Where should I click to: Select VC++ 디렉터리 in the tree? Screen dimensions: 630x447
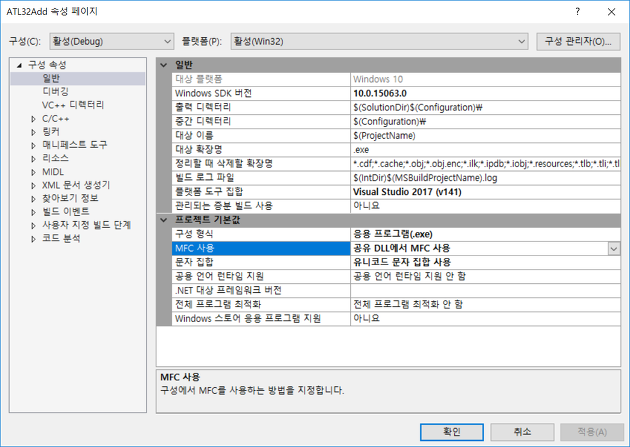(x=73, y=105)
